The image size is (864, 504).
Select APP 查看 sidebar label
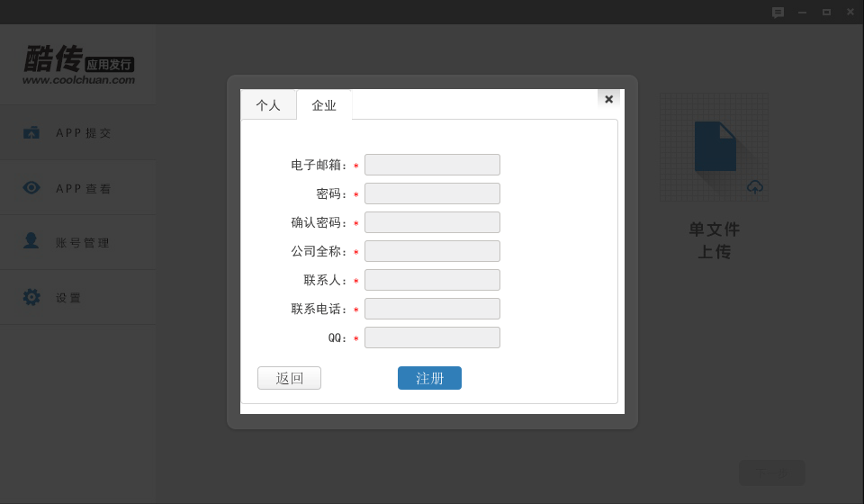click(x=84, y=188)
